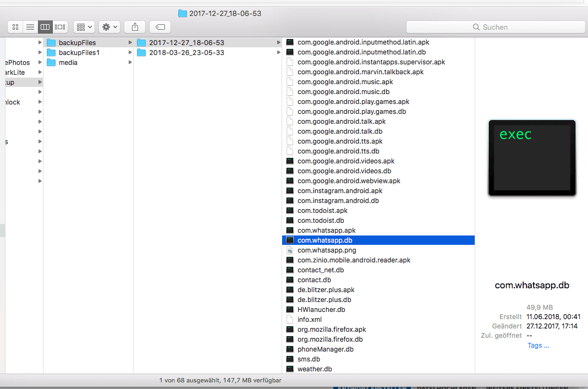
Task: Select com.google.android.play.games.apk
Action: 378,102
